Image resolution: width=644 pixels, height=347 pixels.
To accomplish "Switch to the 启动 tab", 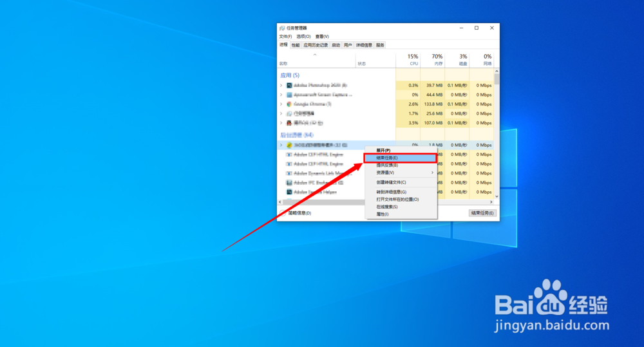I will 336,45.
